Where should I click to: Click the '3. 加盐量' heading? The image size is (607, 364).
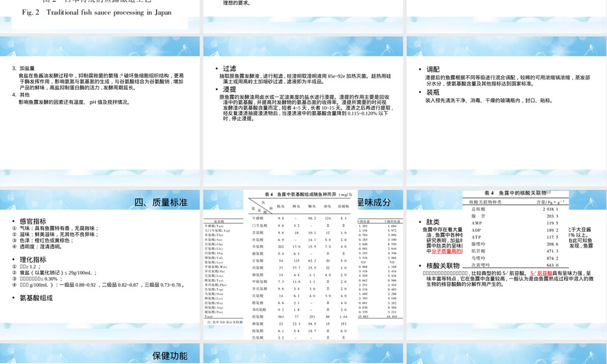click(x=23, y=69)
